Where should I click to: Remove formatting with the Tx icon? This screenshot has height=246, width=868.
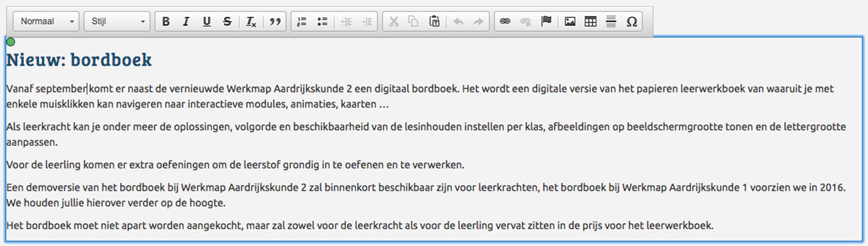(251, 22)
